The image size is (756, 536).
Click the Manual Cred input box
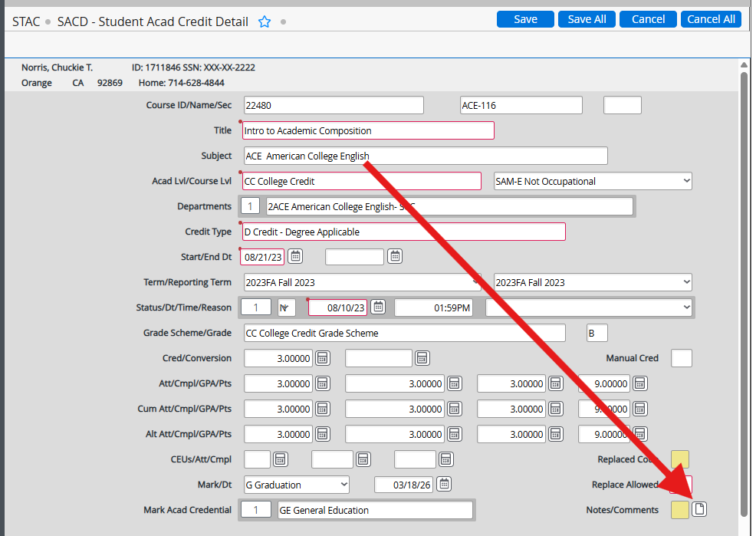[x=681, y=358]
